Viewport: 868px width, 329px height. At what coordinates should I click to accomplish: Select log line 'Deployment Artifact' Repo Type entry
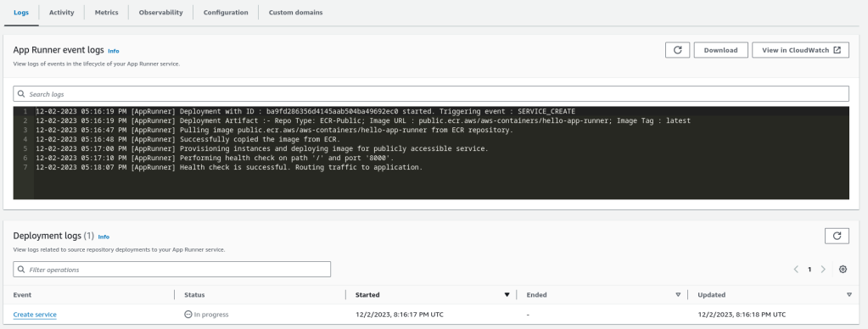pos(363,120)
